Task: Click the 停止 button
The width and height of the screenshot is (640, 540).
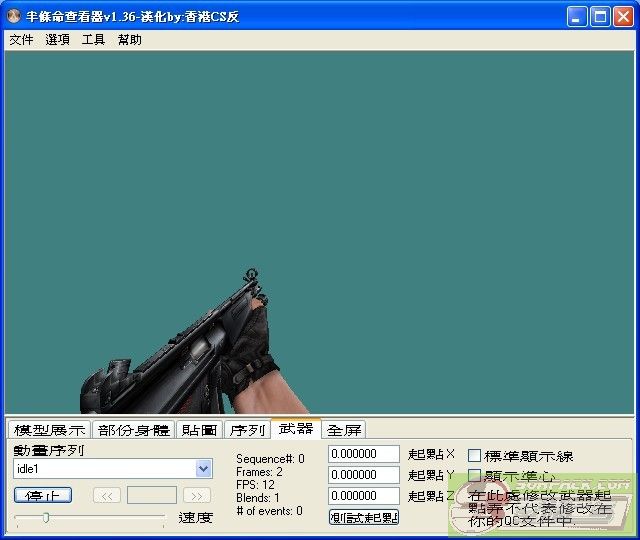Action: coord(43,495)
